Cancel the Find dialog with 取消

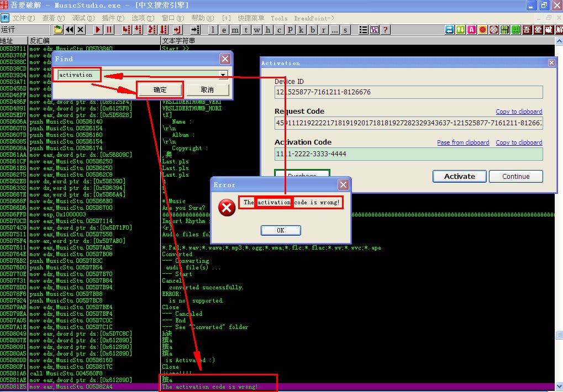pos(207,89)
